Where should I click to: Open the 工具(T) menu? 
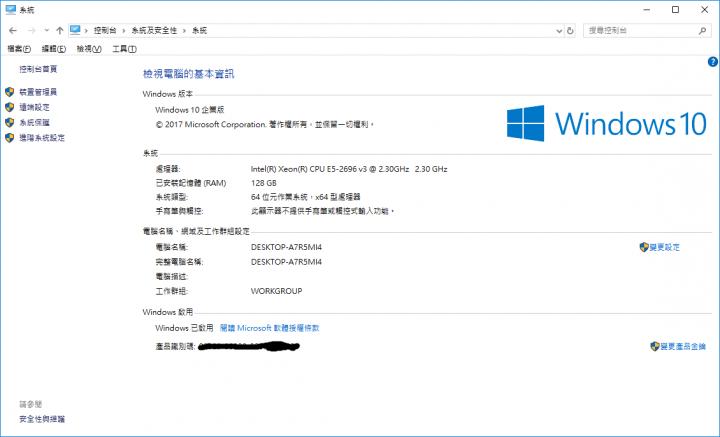(124, 49)
